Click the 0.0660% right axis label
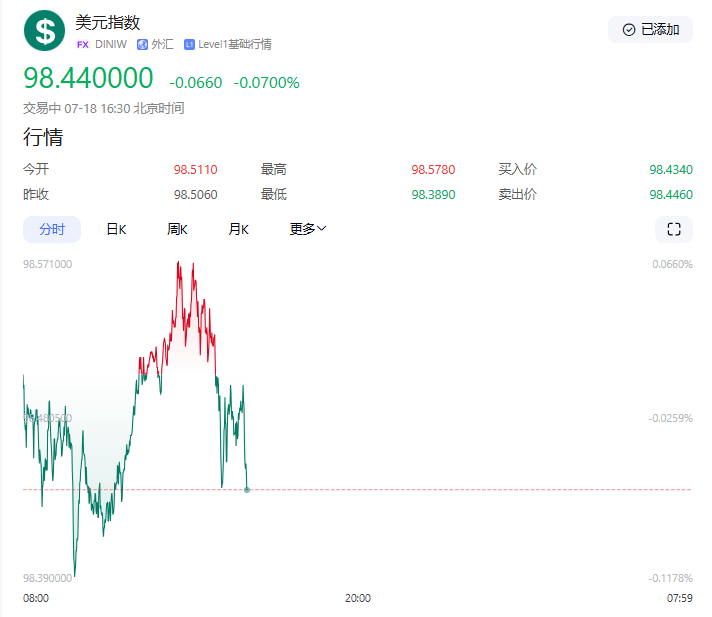 pyautogui.click(x=672, y=264)
